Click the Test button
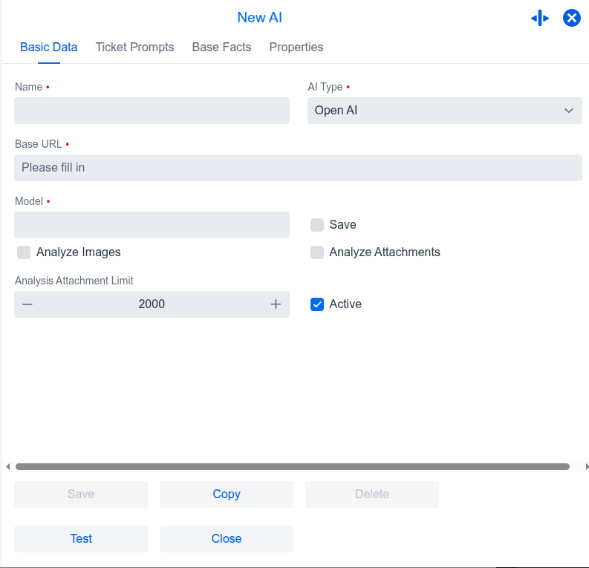The image size is (589, 568). (81, 539)
